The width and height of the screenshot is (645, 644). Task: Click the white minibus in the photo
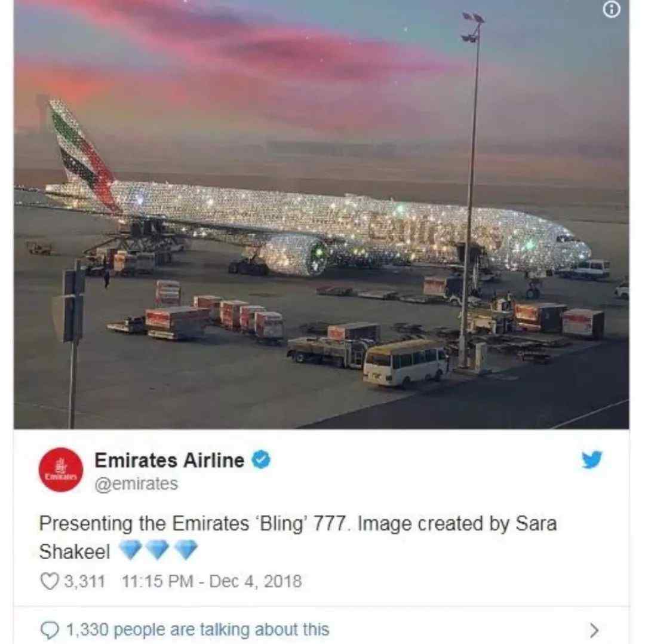405,363
